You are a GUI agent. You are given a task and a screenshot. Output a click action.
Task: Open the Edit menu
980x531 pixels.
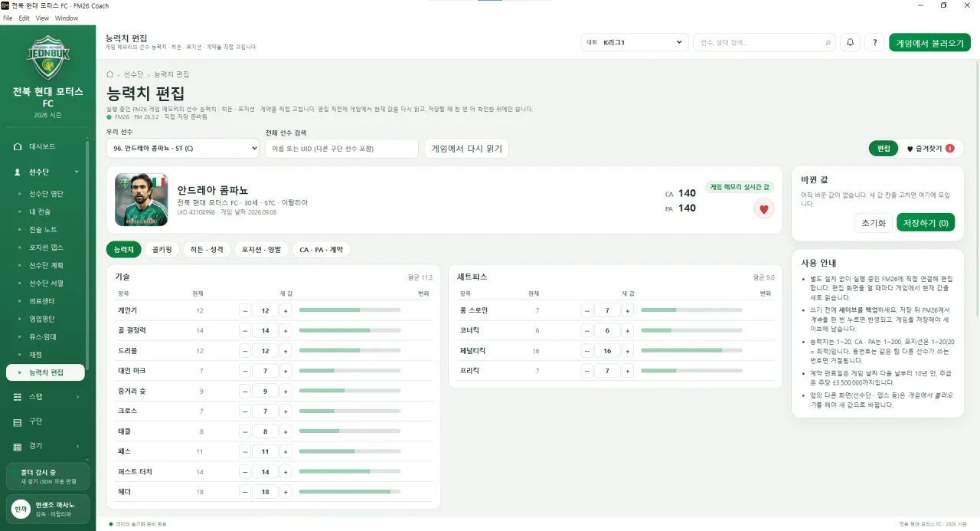coord(24,18)
